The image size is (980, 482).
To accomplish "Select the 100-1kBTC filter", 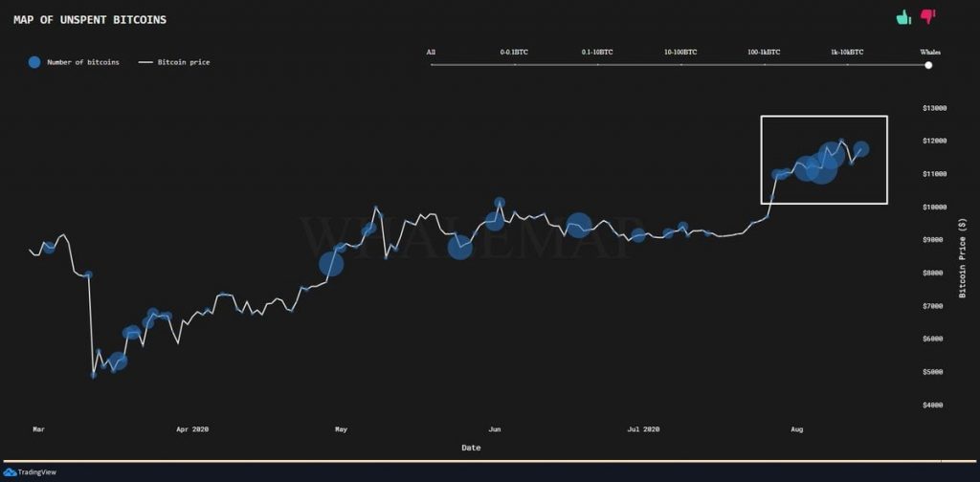I will (763, 53).
